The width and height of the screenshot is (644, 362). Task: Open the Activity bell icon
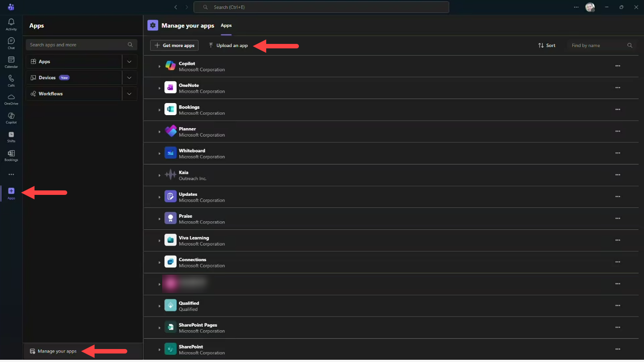coord(11,22)
